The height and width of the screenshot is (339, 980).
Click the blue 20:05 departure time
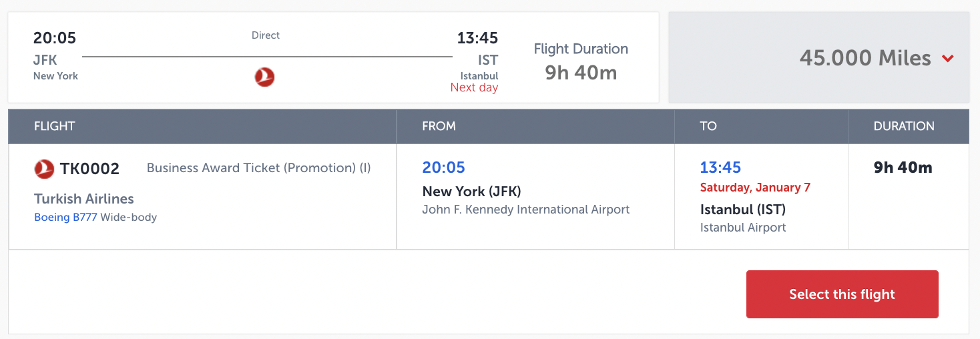[x=443, y=167]
